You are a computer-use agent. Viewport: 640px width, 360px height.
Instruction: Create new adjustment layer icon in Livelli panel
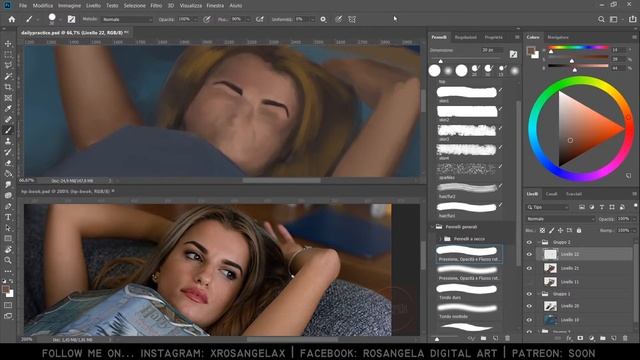pos(591,338)
